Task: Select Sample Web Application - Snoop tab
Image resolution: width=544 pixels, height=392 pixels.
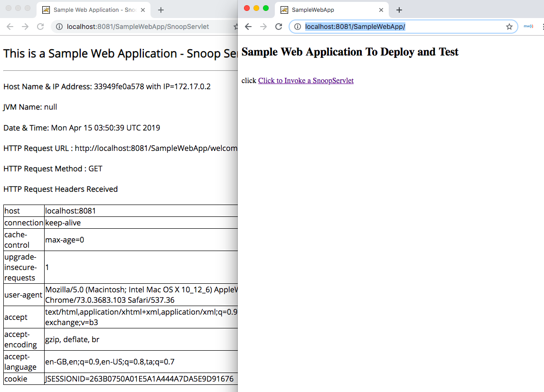Action: [94, 10]
